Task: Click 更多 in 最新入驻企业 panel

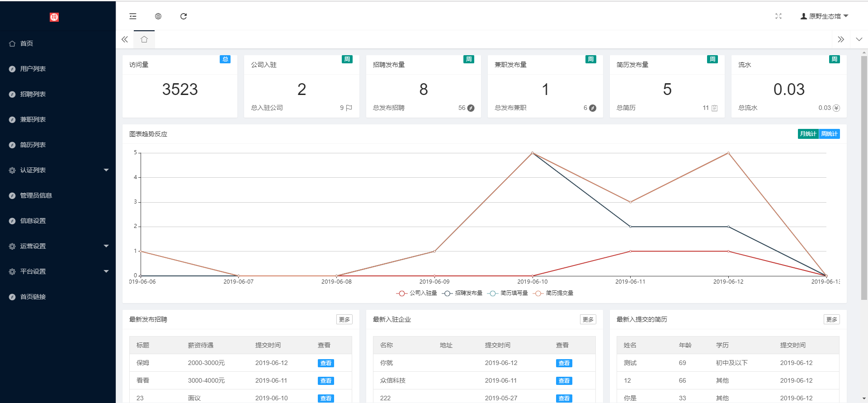Action: pos(588,319)
